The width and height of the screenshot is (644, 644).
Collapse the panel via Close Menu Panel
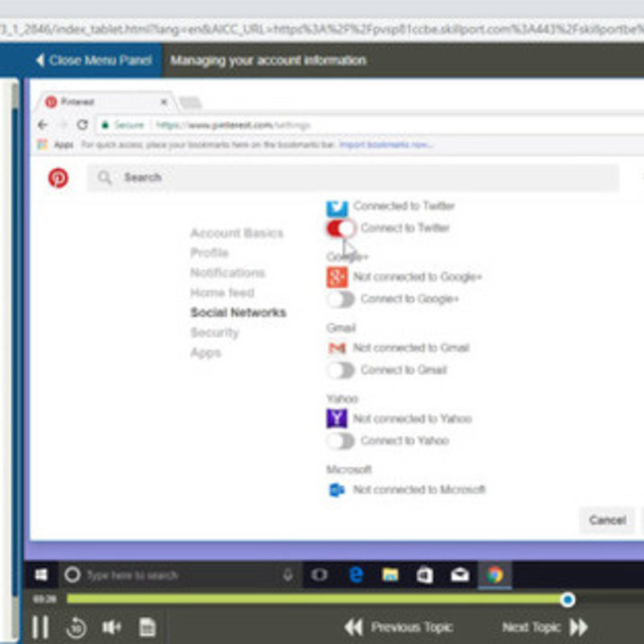click(x=94, y=60)
